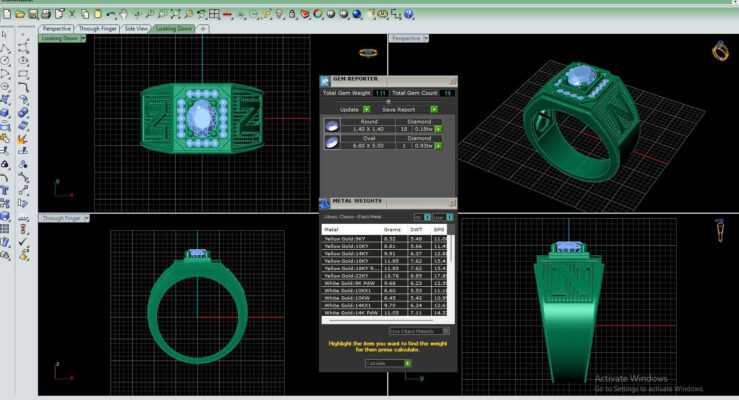The height and width of the screenshot is (400, 739).
Task: Click the blue render sphere icon
Action: 357,14
